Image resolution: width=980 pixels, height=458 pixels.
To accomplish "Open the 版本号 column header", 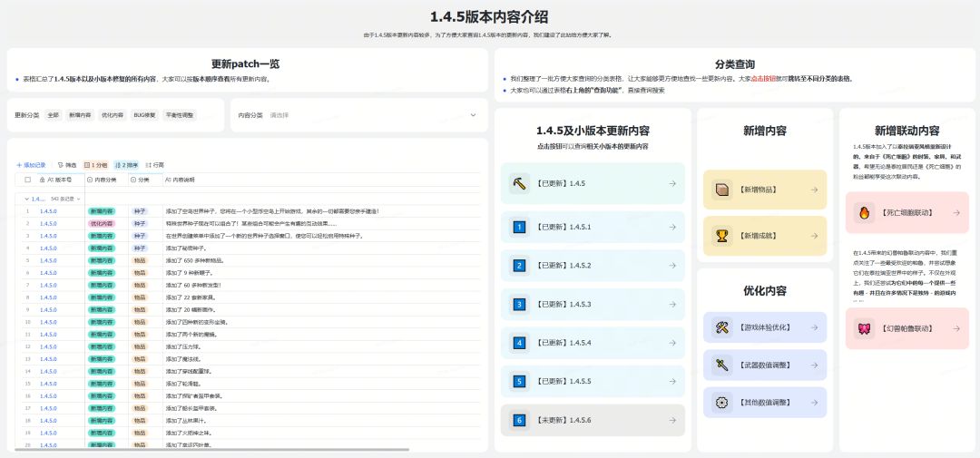I will click(x=60, y=180).
